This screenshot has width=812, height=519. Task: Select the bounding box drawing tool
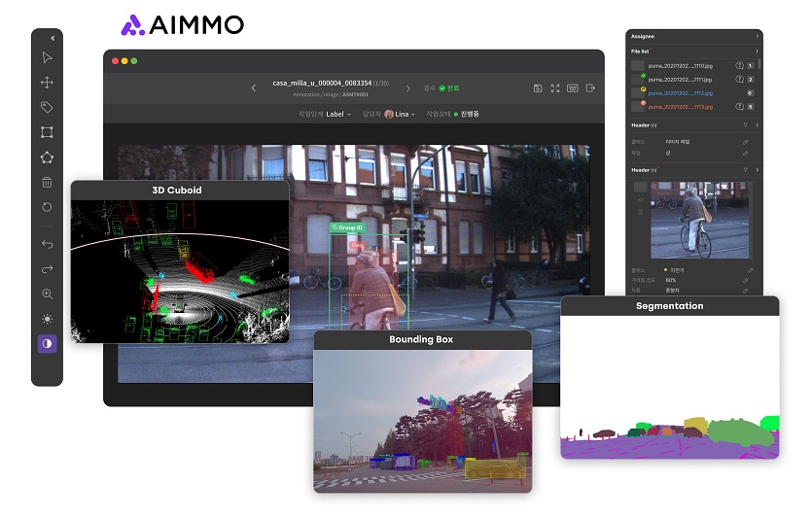[47, 132]
